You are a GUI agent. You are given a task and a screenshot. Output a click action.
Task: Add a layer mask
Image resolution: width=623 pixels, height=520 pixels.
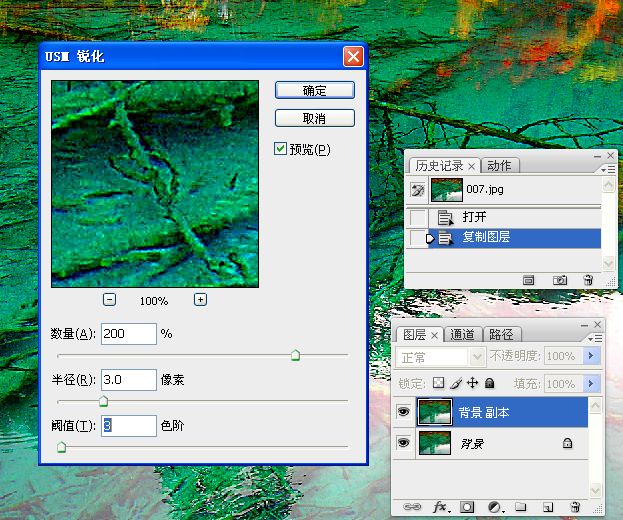[x=467, y=507]
